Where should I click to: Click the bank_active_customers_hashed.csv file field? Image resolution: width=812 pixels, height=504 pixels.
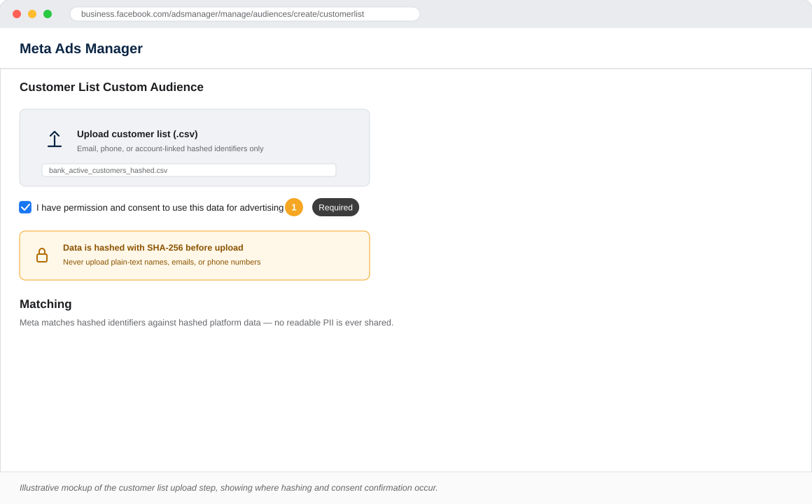click(x=189, y=170)
